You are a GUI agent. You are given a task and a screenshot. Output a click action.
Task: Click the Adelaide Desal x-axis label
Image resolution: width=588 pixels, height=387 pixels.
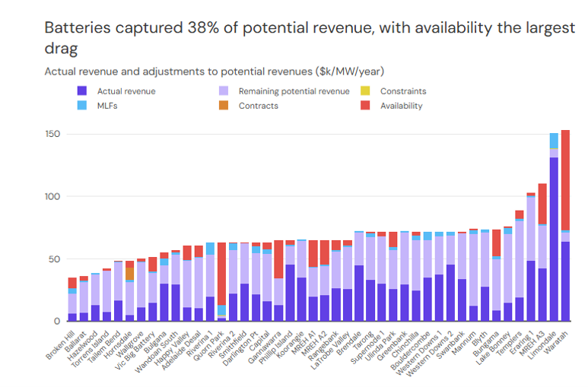click(182, 351)
